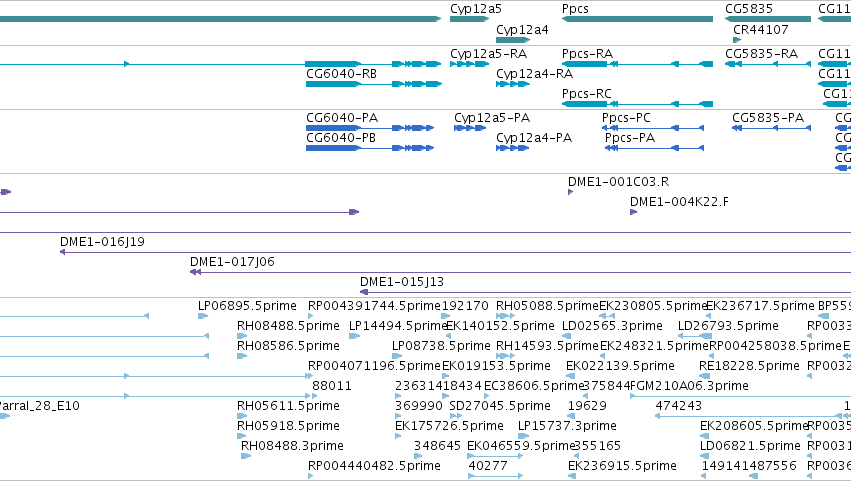
Task: Select the RH08488.3prime EST label
Action: (x=292, y=447)
